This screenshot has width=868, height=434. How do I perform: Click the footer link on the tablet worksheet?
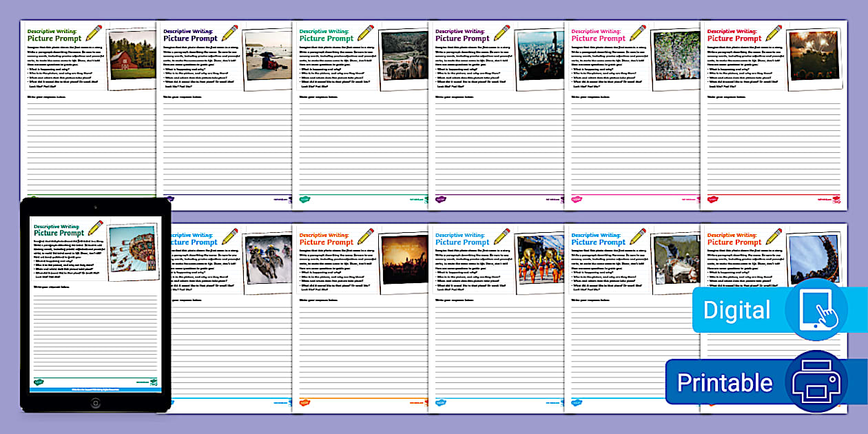96,388
